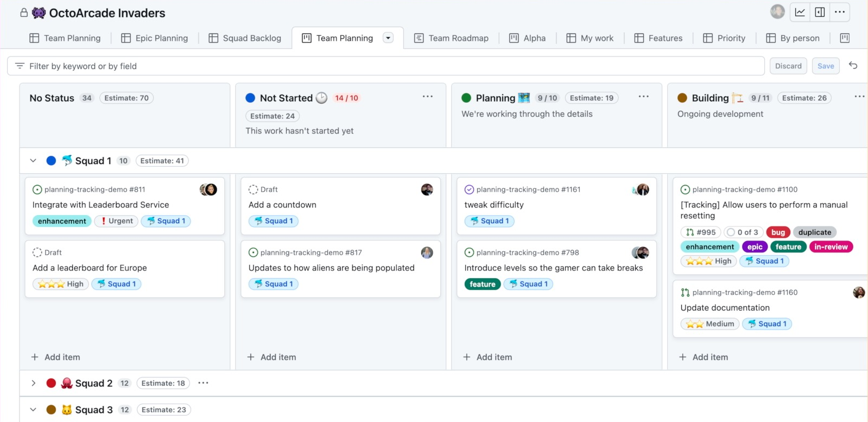Click draft icon on Europe leaderboard card
This screenshot has width=868, height=422.
click(x=37, y=253)
